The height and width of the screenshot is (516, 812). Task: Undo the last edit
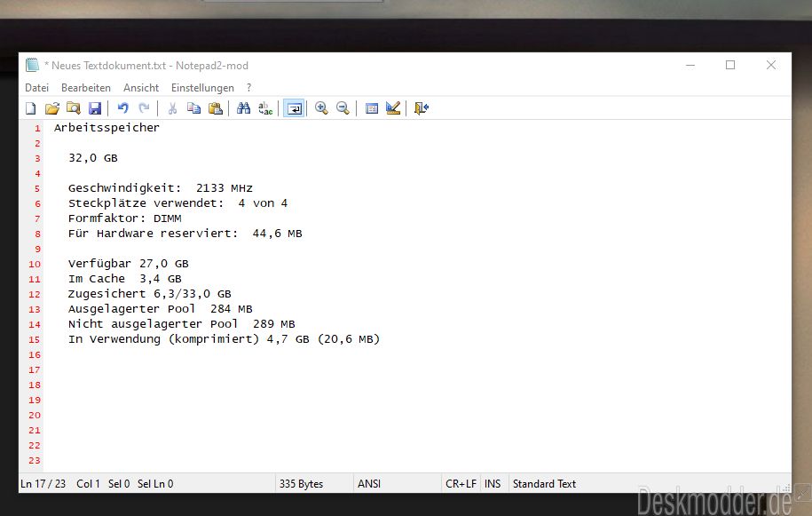pos(122,108)
